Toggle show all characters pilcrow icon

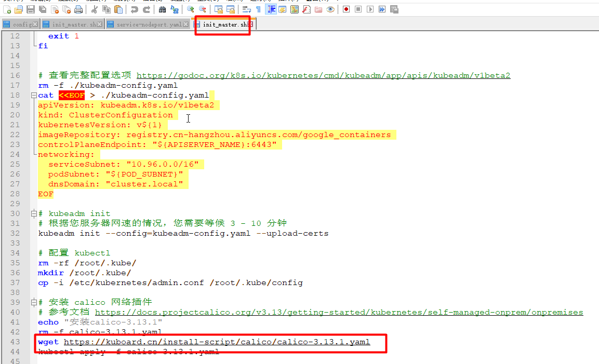click(x=259, y=9)
